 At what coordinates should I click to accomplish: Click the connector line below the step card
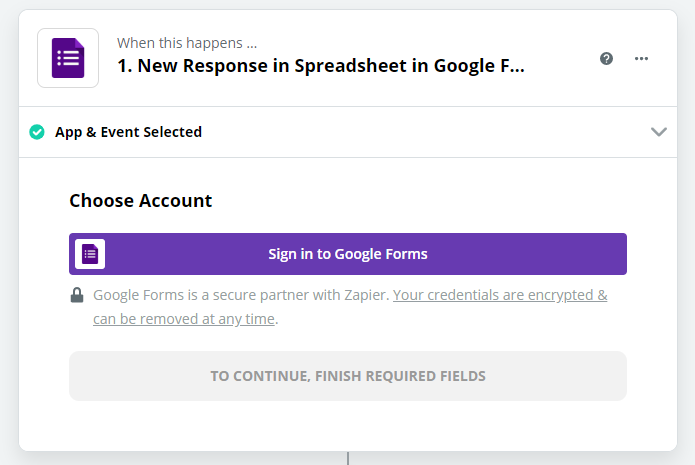(x=348, y=458)
